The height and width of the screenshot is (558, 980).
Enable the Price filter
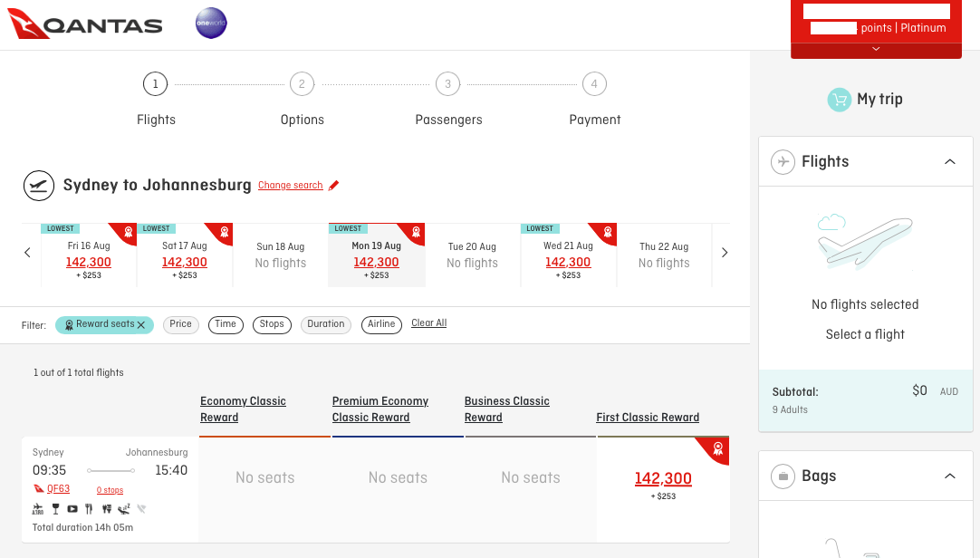tap(180, 324)
